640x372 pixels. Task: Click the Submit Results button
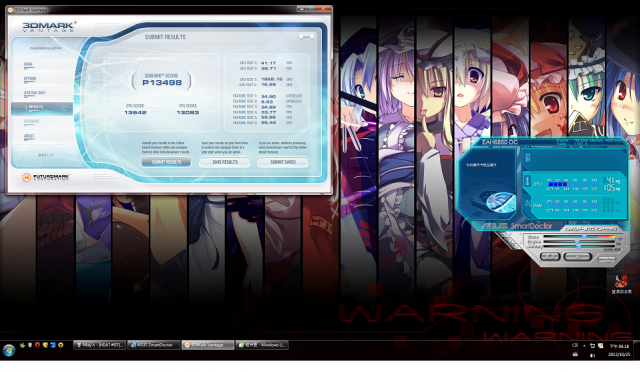click(x=166, y=162)
